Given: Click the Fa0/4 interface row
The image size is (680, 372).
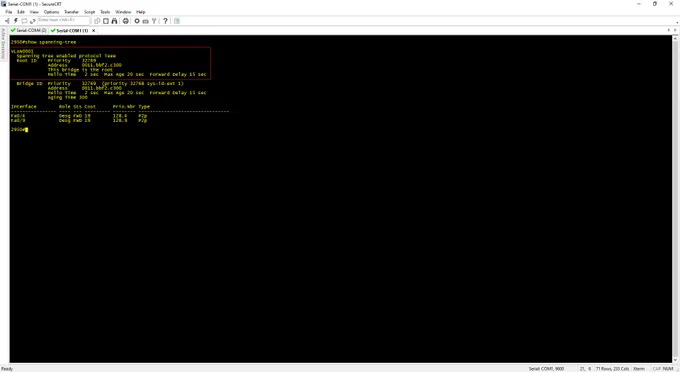Looking at the screenshot, I should (79, 116).
